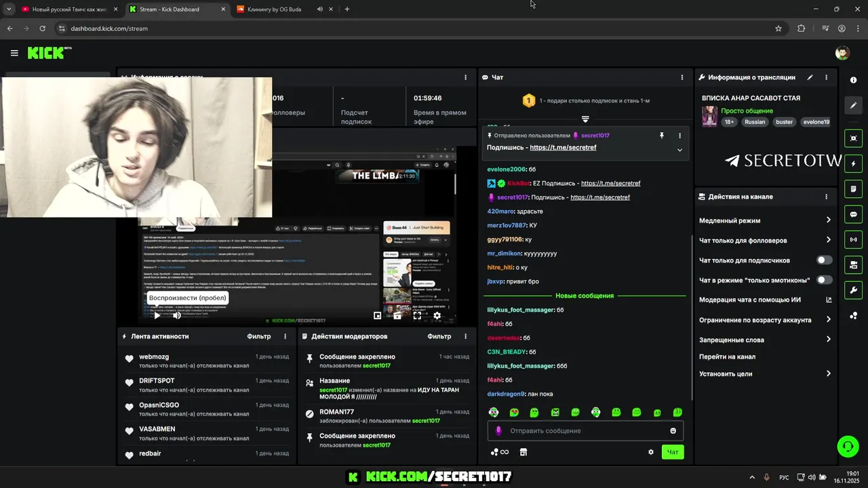The height and width of the screenshot is (488, 868).
Task: Toggle emotes-only chat mode switch
Action: coord(824,280)
